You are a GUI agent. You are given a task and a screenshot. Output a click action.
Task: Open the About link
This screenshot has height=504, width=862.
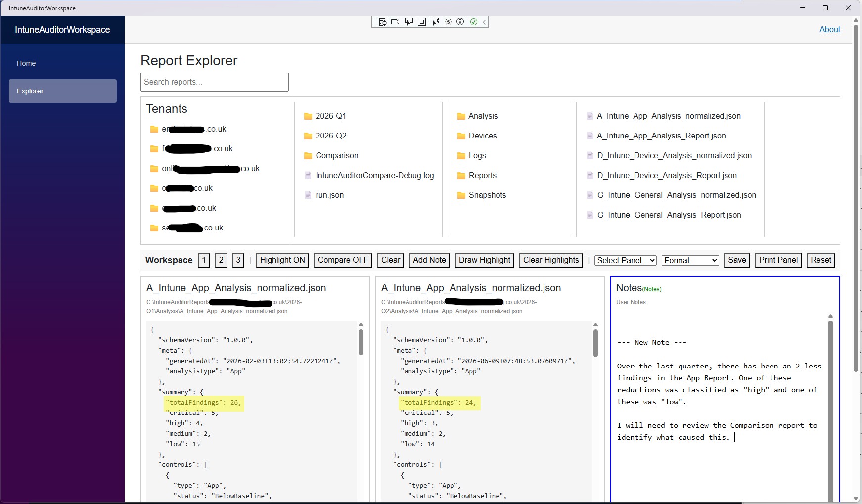click(830, 30)
